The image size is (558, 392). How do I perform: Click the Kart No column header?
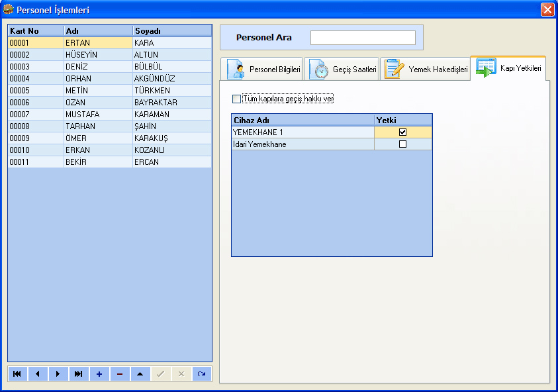[36, 31]
